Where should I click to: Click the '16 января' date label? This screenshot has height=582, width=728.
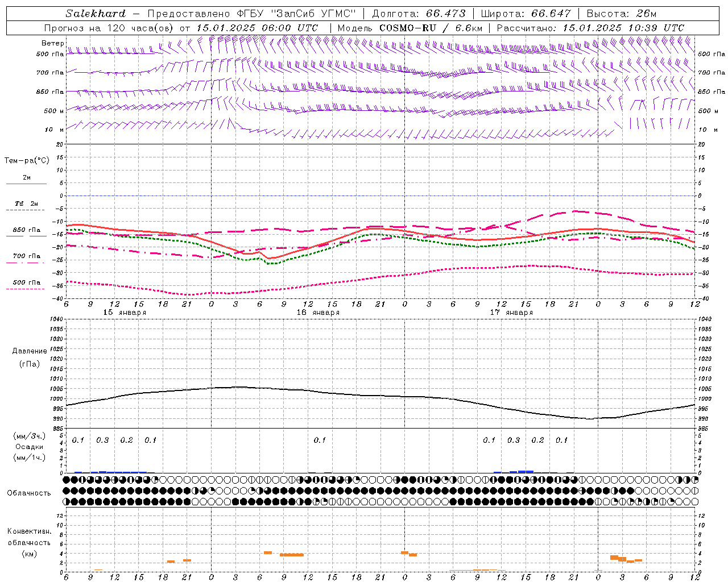tap(318, 313)
